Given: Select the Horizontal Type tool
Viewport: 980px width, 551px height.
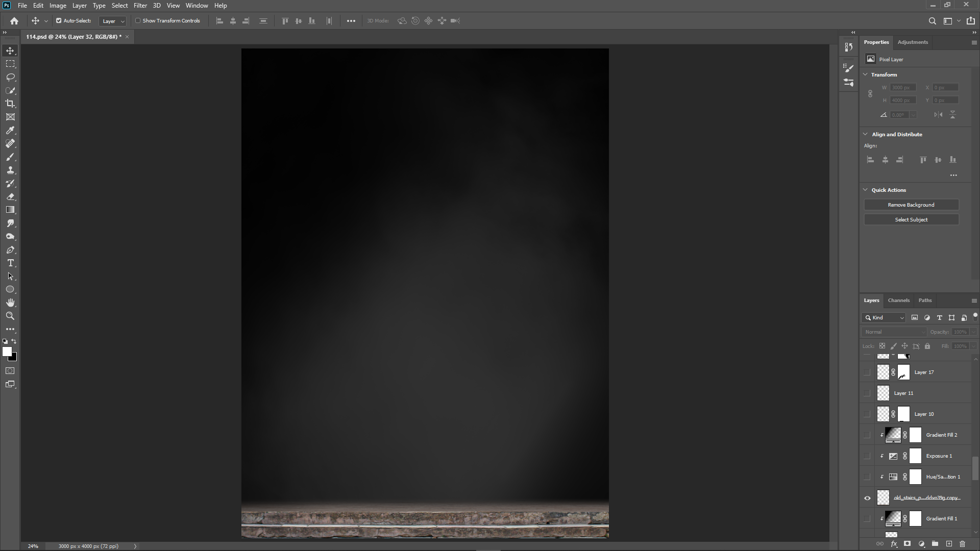Looking at the screenshot, I should point(10,263).
